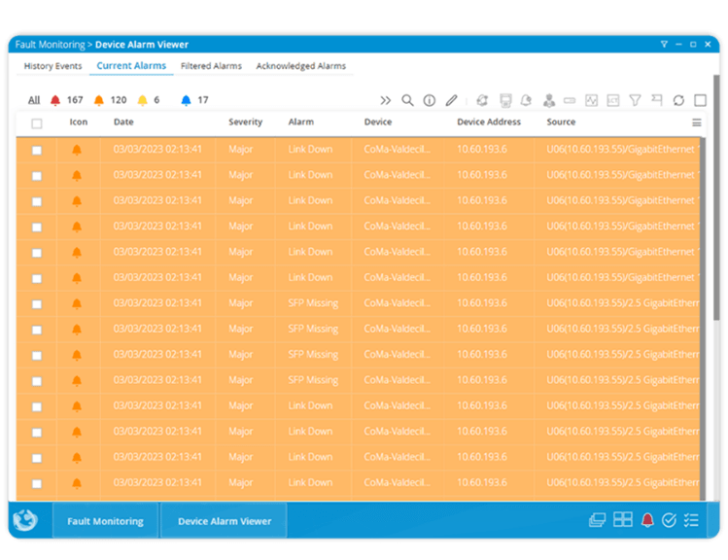Click the pencil edit icon in toolbar
Viewport: 728px width, 560px height.
pos(451,100)
